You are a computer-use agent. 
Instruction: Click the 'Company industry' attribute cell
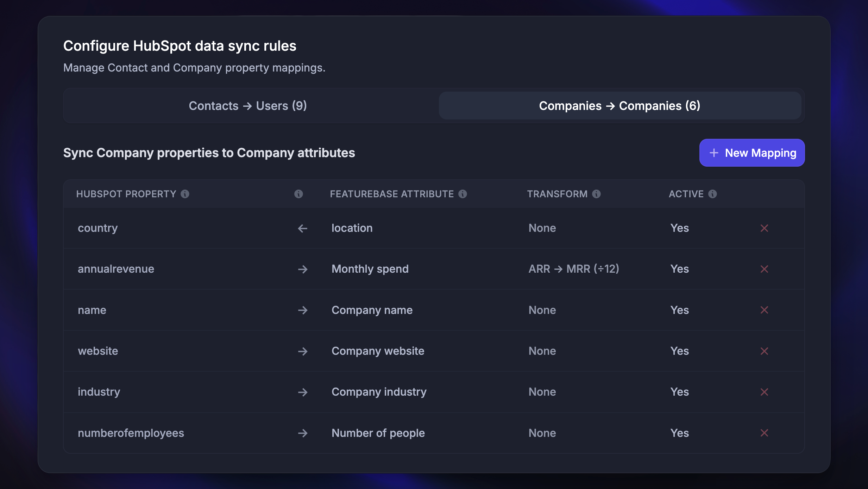379,392
